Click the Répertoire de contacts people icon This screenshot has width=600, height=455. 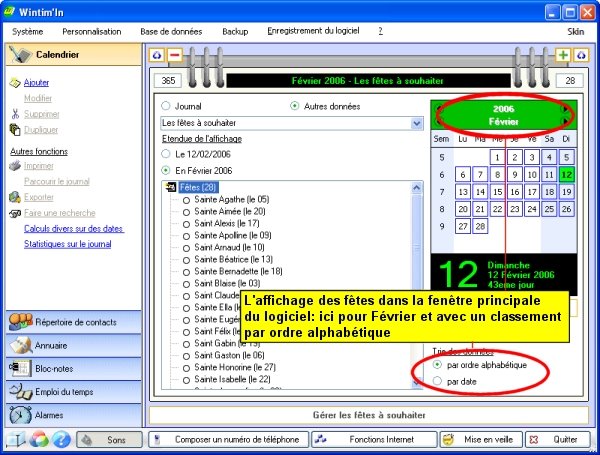tap(20, 322)
